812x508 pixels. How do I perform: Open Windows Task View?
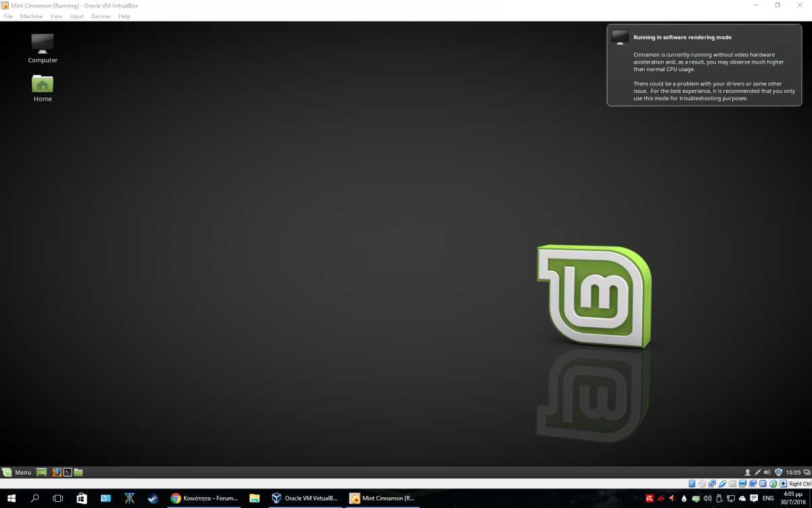point(58,499)
